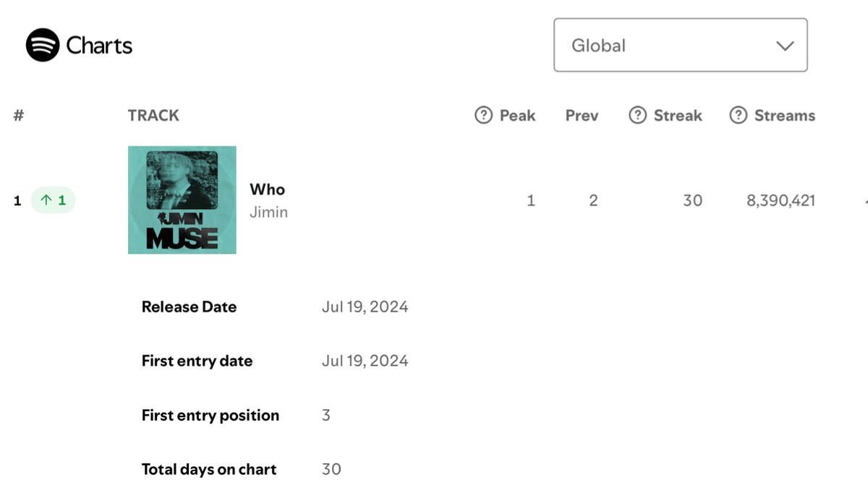868x498 pixels.
Task: Click the green up-arrow rank change badge
Action: 53,200
